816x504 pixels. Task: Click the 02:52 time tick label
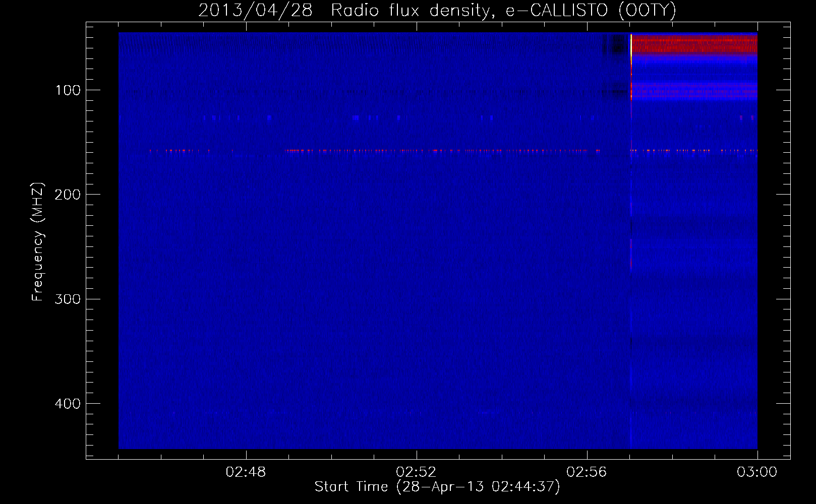pos(416,472)
